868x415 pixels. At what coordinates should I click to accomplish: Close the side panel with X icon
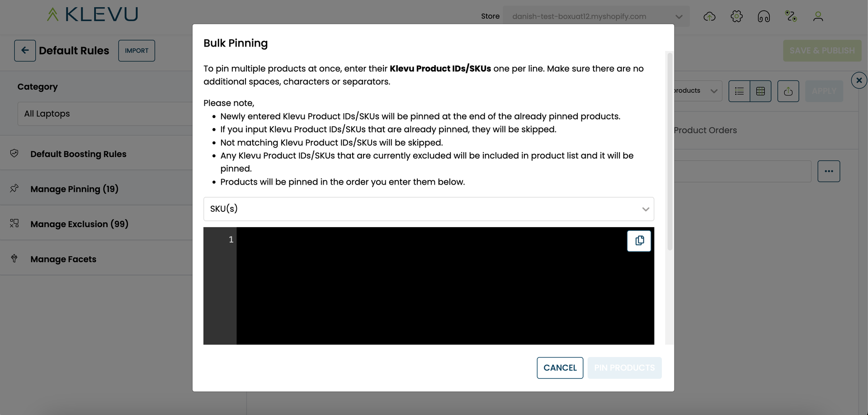(859, 81)
